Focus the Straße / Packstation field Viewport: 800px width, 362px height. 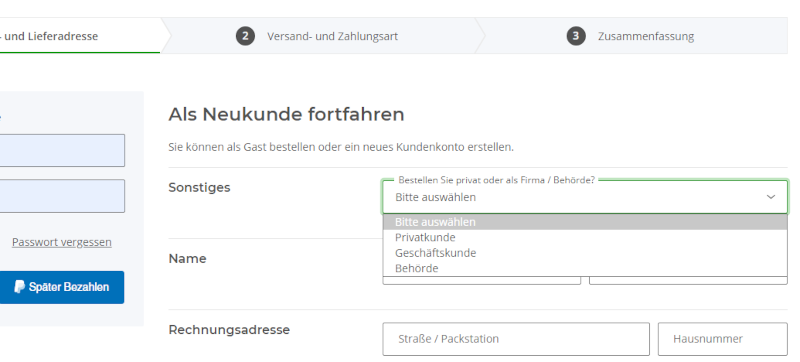(x=516, y=339)
